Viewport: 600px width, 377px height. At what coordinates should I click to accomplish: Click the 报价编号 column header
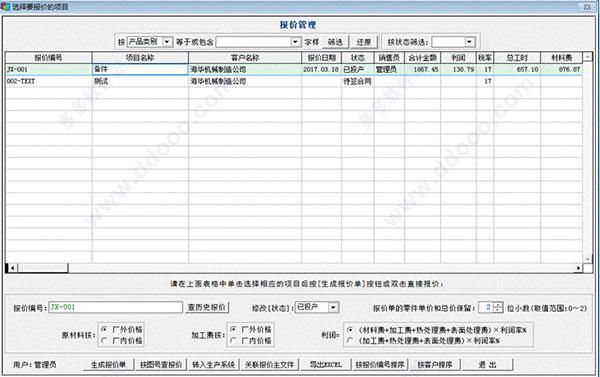click(x=48, y=58)
